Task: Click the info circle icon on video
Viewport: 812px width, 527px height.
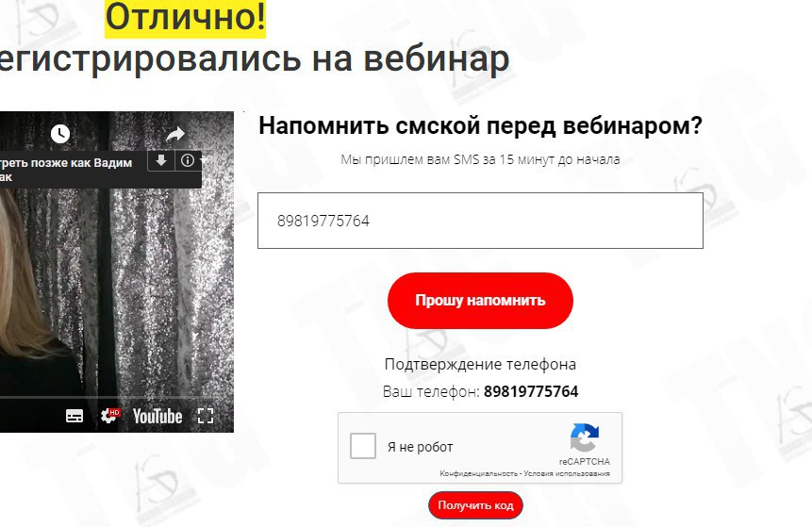Action: (188, 160)
